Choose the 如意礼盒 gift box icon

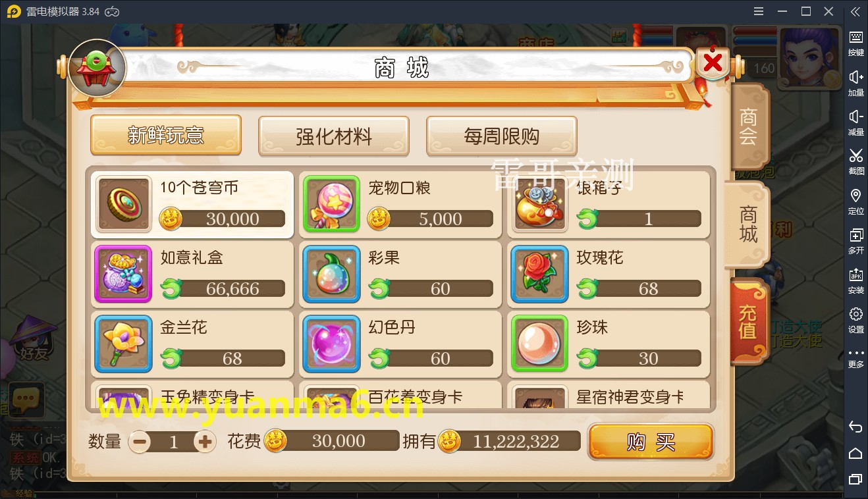pyautogui.click(x=124, y=274)
